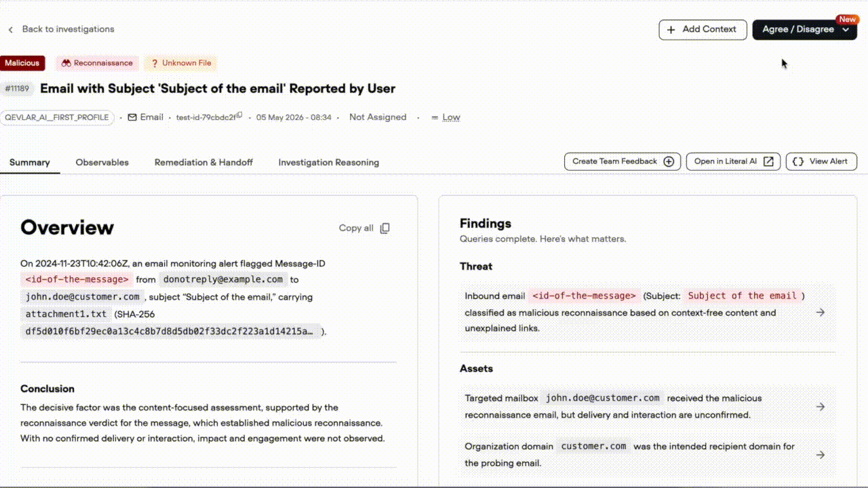Click the circled plus icon in Create Team Feedback
Screen dimensions: 868x488
tap(669, 161)
